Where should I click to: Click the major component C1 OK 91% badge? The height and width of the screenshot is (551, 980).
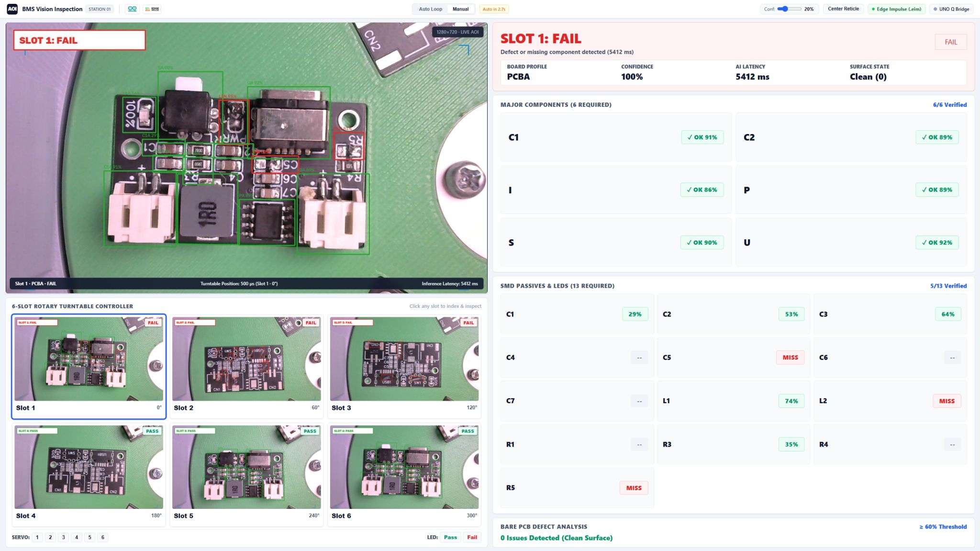click(702, 137)
